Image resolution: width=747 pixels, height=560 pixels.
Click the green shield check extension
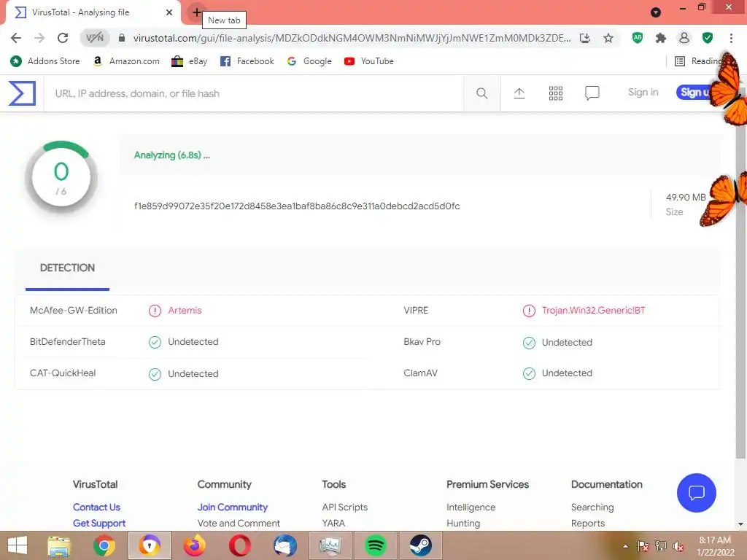coord(708,38)
